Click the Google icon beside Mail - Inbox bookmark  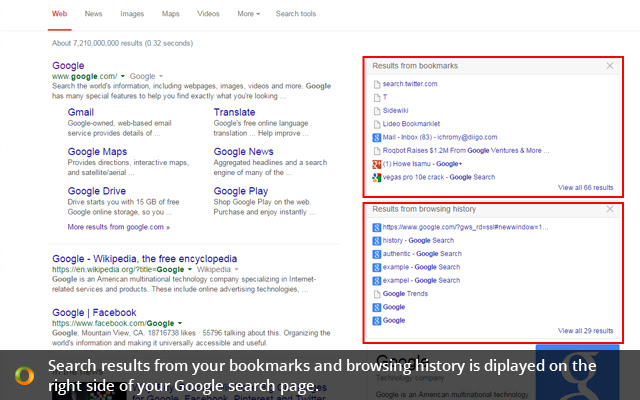pos(376,137)
